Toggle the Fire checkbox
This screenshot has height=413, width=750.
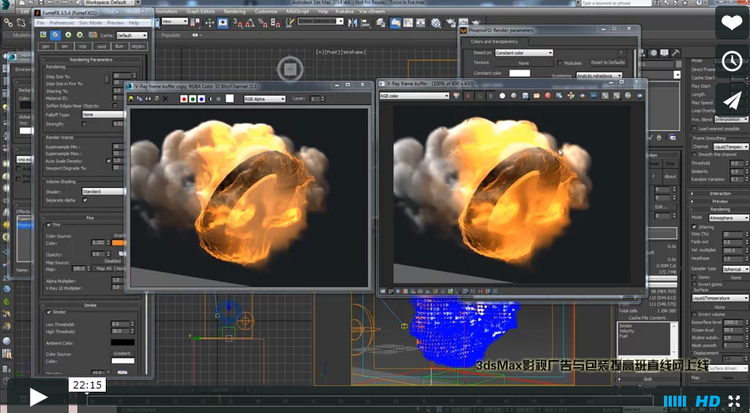(49, 225)
